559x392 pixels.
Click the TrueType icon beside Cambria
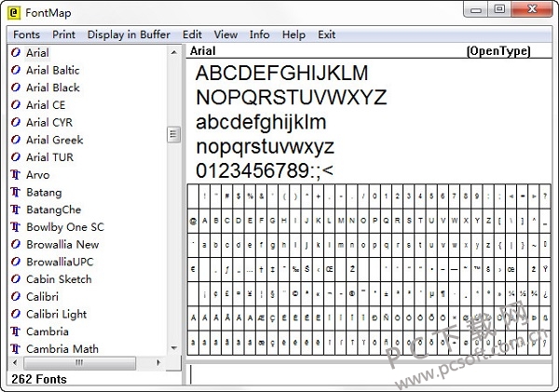pos(16,331)
